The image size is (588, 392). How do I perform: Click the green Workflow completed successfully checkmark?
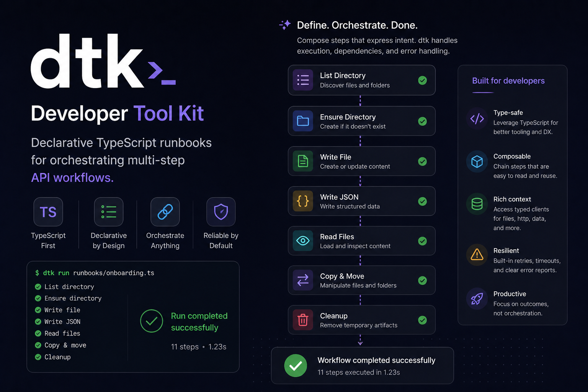pos(296,366)
